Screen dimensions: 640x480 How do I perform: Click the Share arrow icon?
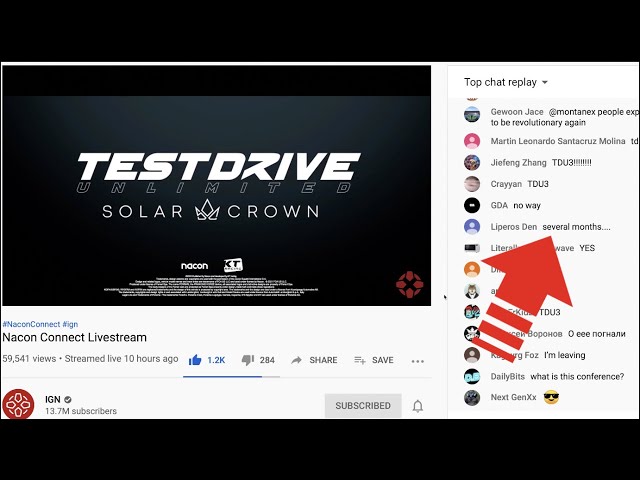tap(296, 360)
